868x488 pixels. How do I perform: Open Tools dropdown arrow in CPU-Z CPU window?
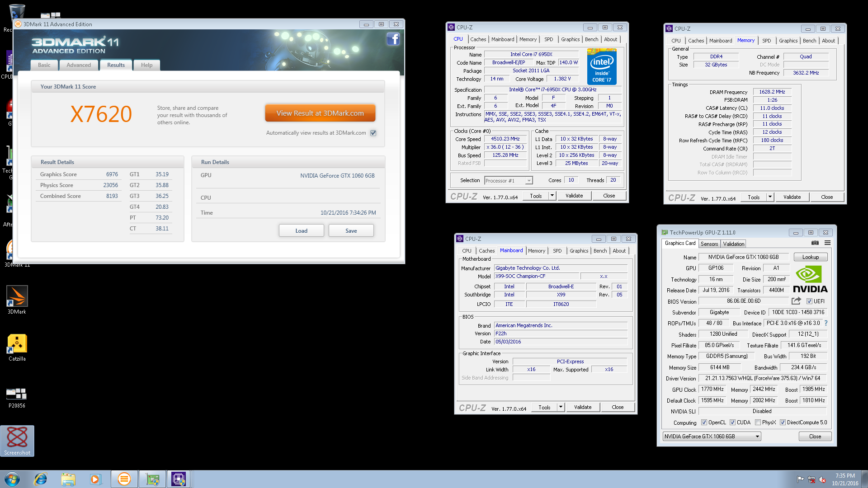[552, 196]
